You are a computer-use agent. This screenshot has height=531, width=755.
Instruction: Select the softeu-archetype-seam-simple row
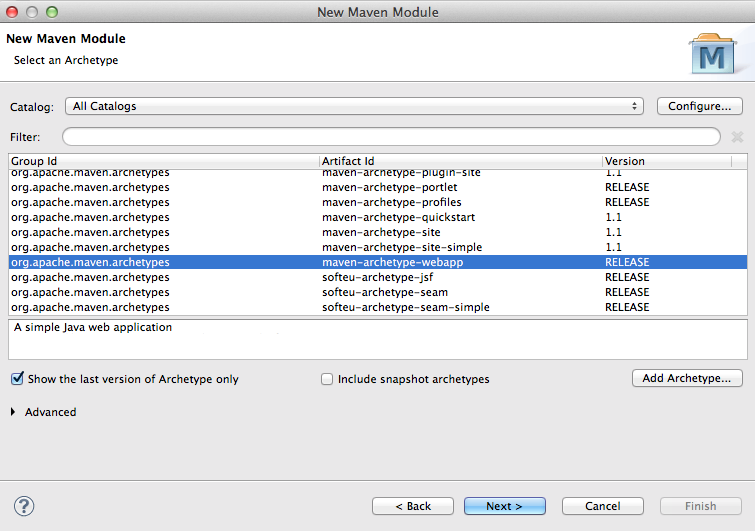(x=405, y=307)
